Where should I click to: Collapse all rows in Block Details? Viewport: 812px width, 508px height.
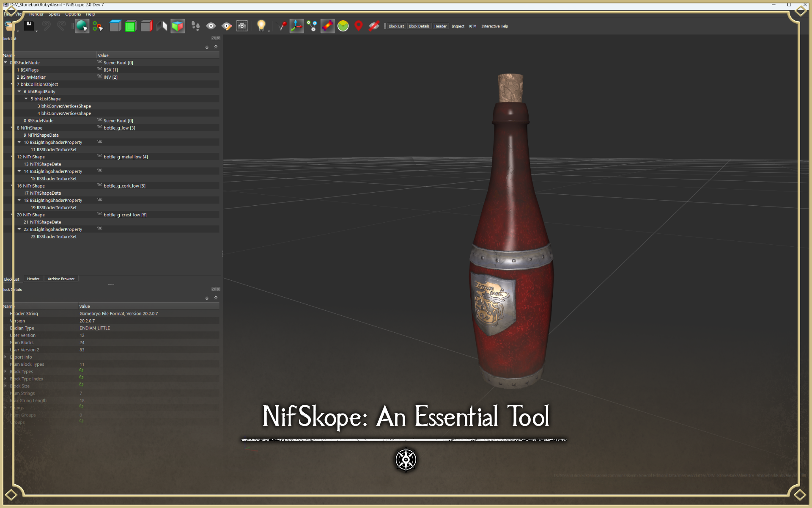[x=216, y=298]
